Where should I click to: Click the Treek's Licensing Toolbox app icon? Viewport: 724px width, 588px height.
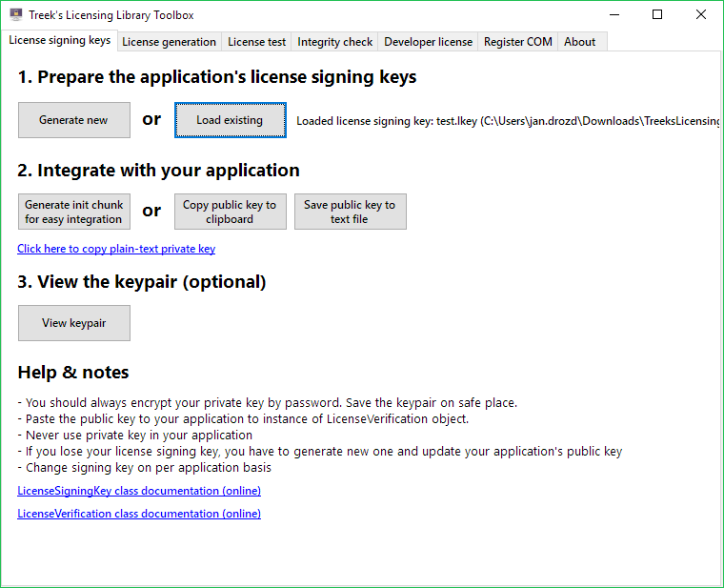tap(16, 15)
